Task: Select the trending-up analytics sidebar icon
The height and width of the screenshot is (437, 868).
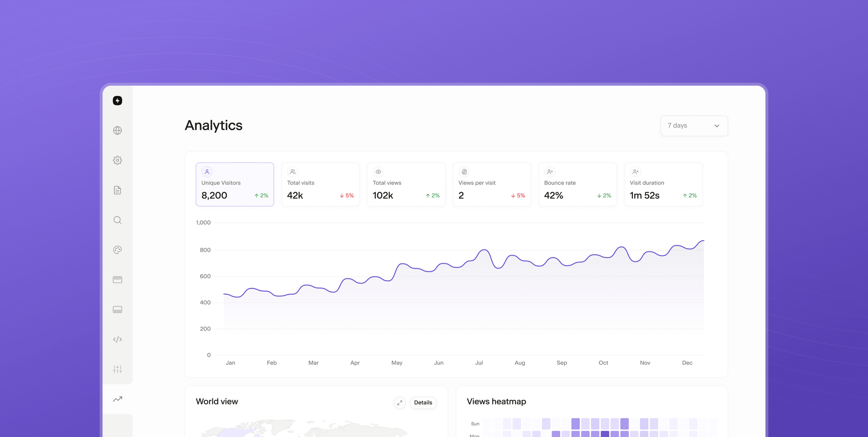Action: click(x=117, y=399)
